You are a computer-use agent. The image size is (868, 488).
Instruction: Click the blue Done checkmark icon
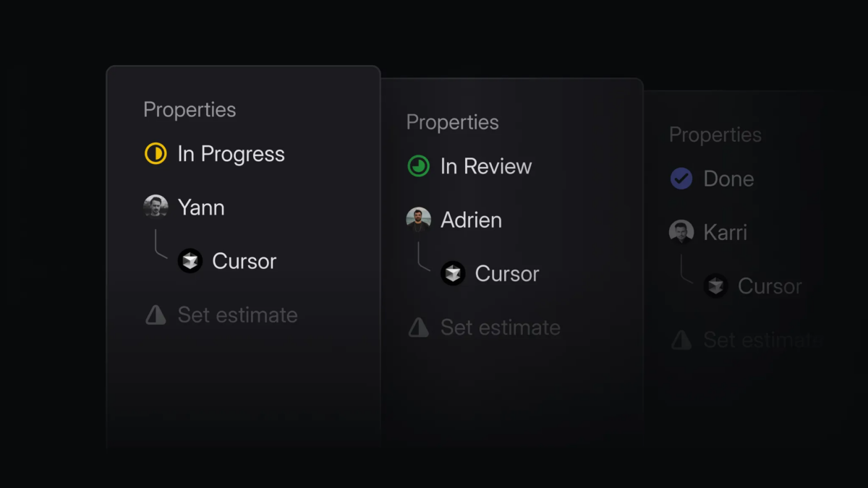tap(681, 179)
